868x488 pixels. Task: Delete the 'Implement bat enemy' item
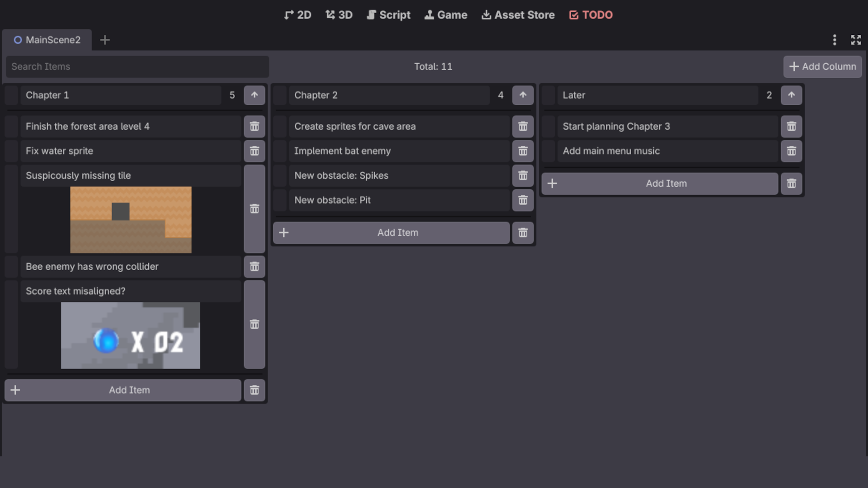pos(523,151)
